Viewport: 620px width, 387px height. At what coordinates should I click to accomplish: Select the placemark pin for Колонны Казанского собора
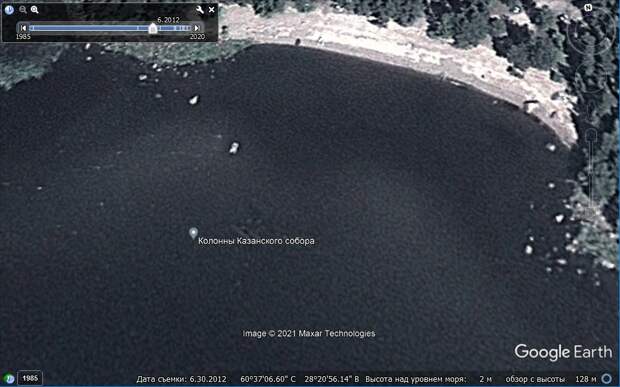(193, 233)
